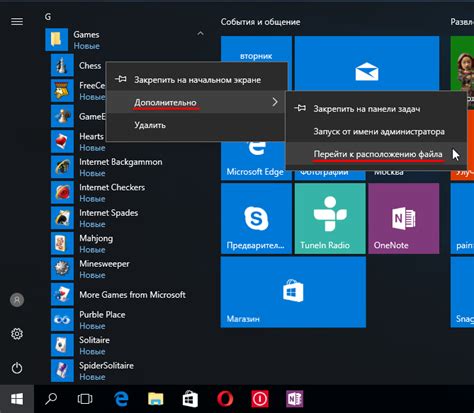Expand the Дополнительно submenu arrow

pyautogui.click(x=275, y=102)
